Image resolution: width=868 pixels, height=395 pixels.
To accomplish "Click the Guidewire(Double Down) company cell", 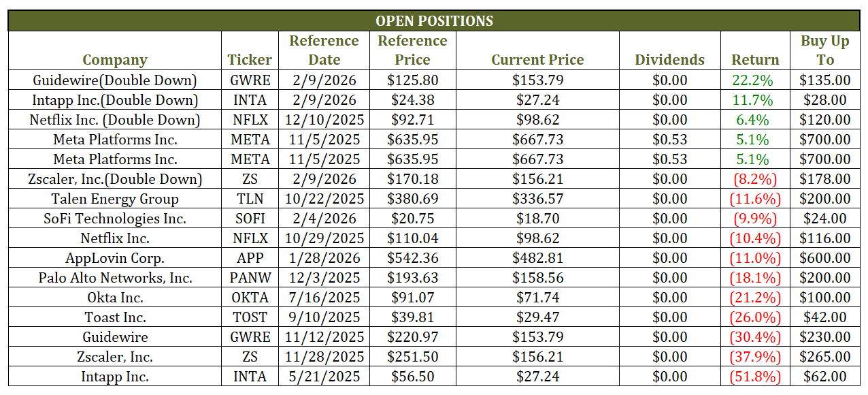I will tap(115, 80).
